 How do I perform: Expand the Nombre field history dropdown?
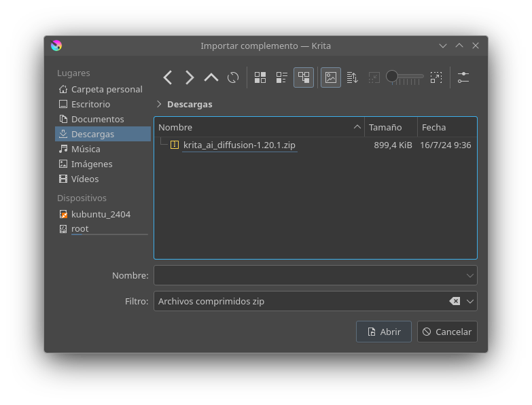[470, 275]
